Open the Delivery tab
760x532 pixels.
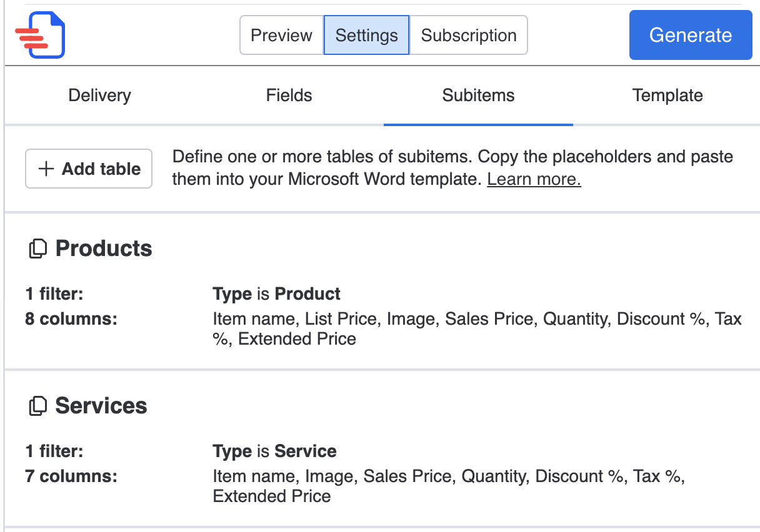point(99,96)
